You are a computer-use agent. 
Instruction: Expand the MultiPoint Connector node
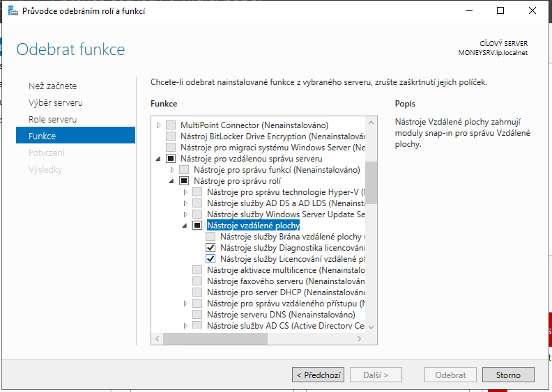point(159,125)
